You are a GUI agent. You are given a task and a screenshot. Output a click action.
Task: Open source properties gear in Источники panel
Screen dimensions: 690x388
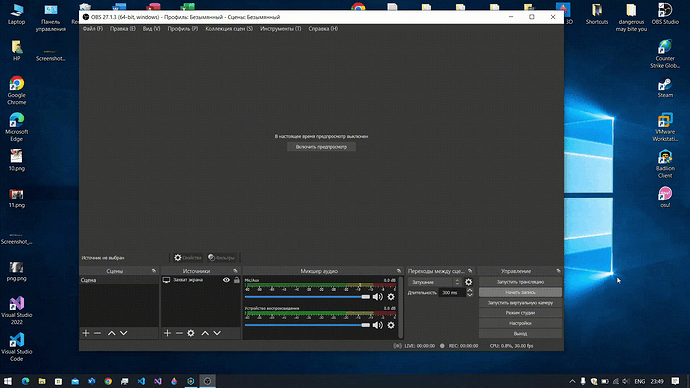191,333
